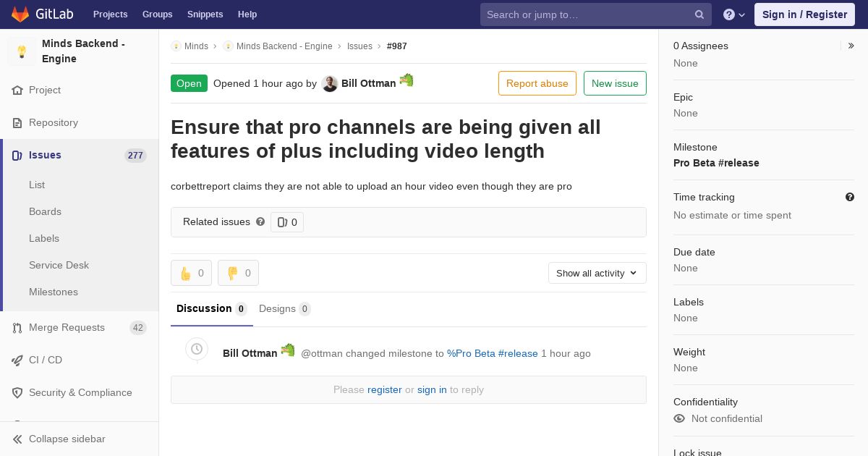Click the Minds breadcrumb link
Image resolution: width=868 pixels, height=456 pixels.
[196, 46]
